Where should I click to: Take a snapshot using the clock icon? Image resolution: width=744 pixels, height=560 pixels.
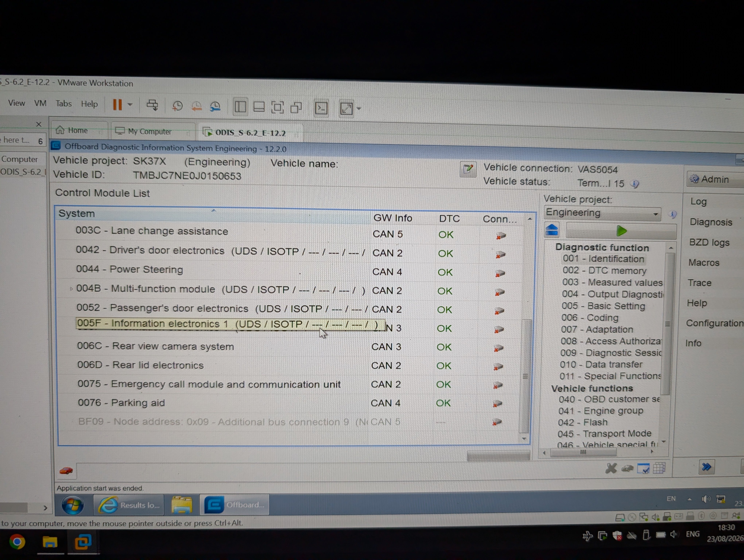pos(177,106)
